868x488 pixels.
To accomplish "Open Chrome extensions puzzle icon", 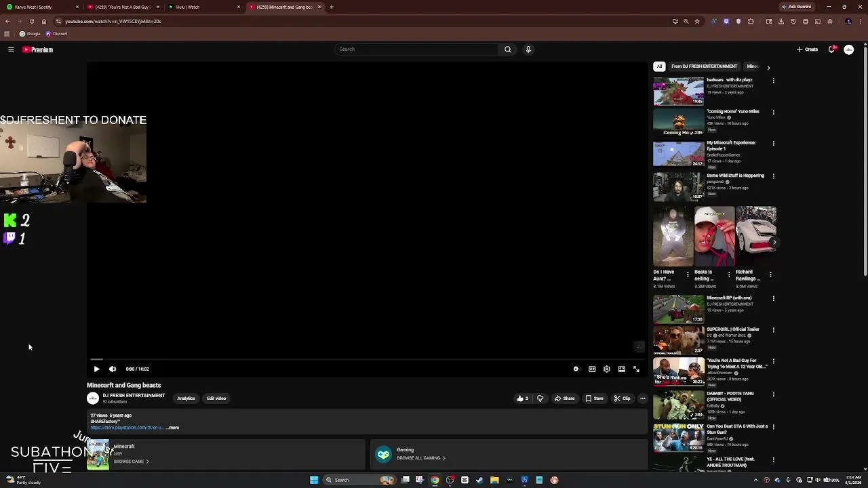I will (751, 21).
